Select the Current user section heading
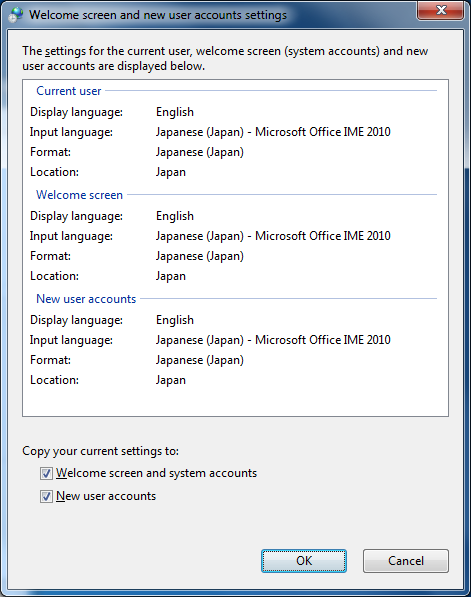The width and height of the screenshot is (471, 597). 69,91
